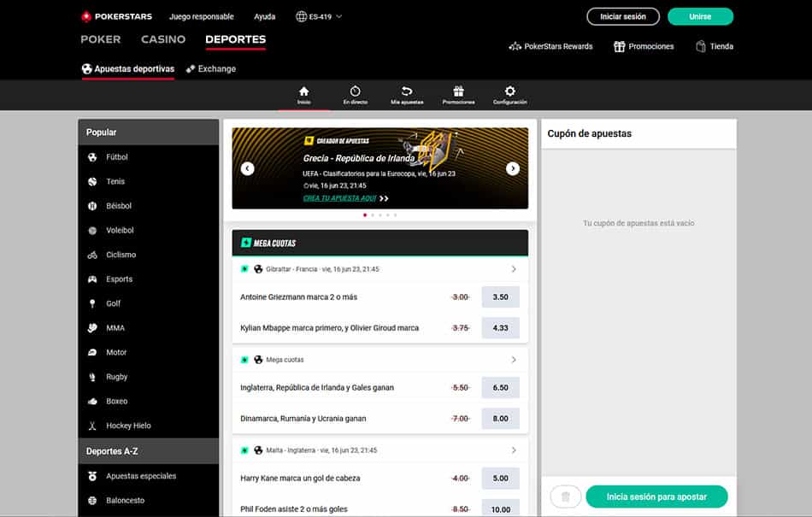
Task: Click the PokerStars Rewards label
Action: point(558,47)
